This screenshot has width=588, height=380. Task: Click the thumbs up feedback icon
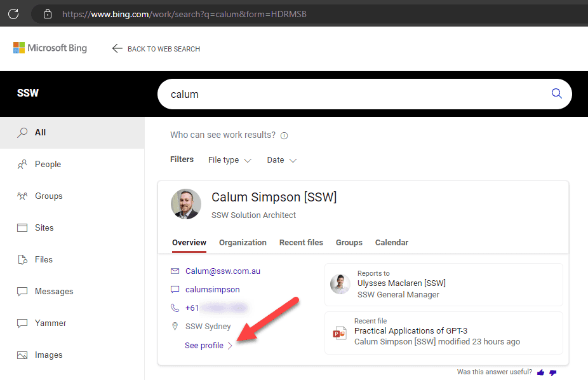pyautogui.click(x=541, y=372)
